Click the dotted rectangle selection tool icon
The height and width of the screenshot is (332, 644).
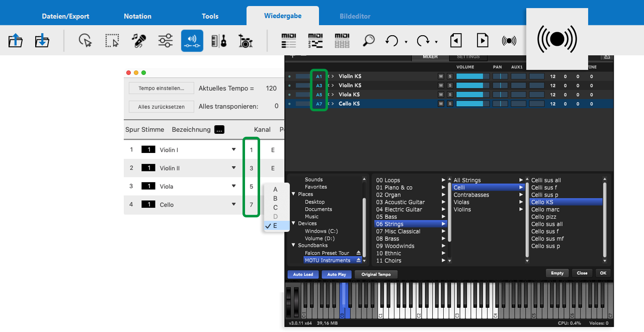(112, 41)
